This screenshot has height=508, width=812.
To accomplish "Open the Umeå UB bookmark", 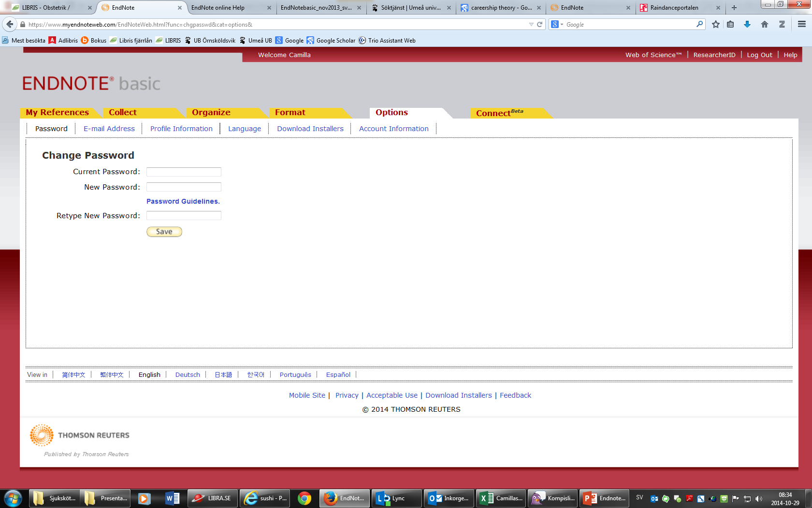I will tap(256, 41).
